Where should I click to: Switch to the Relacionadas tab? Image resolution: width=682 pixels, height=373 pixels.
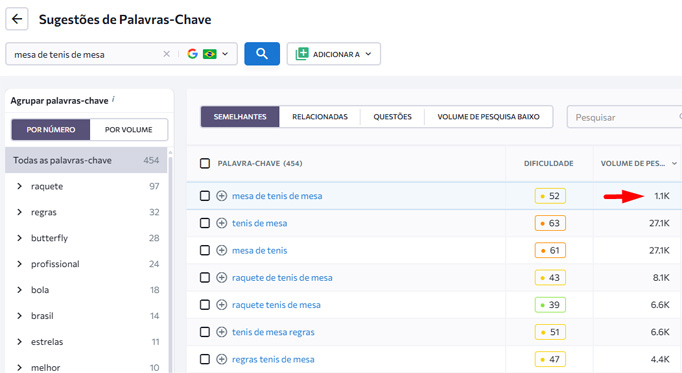point(320,117)
